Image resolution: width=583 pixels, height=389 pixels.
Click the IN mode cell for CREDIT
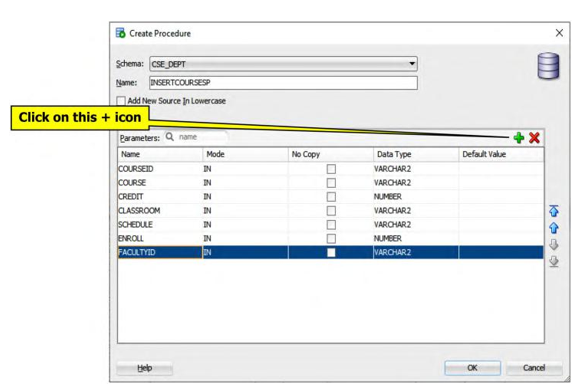coord(245,197)
